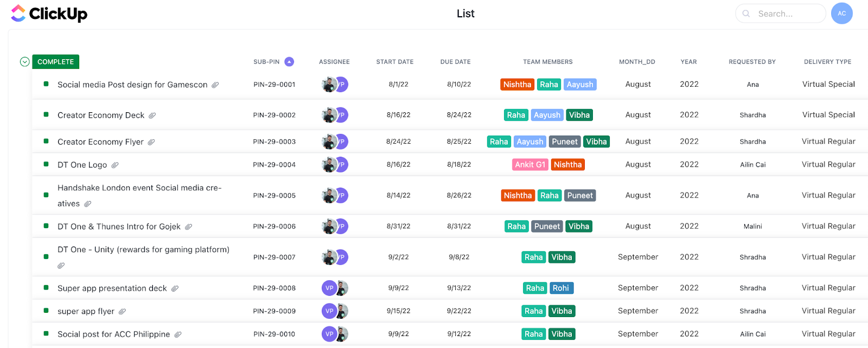Open task DT One & Thunes Intro for Gojek
868x348 pixels.
119,227
